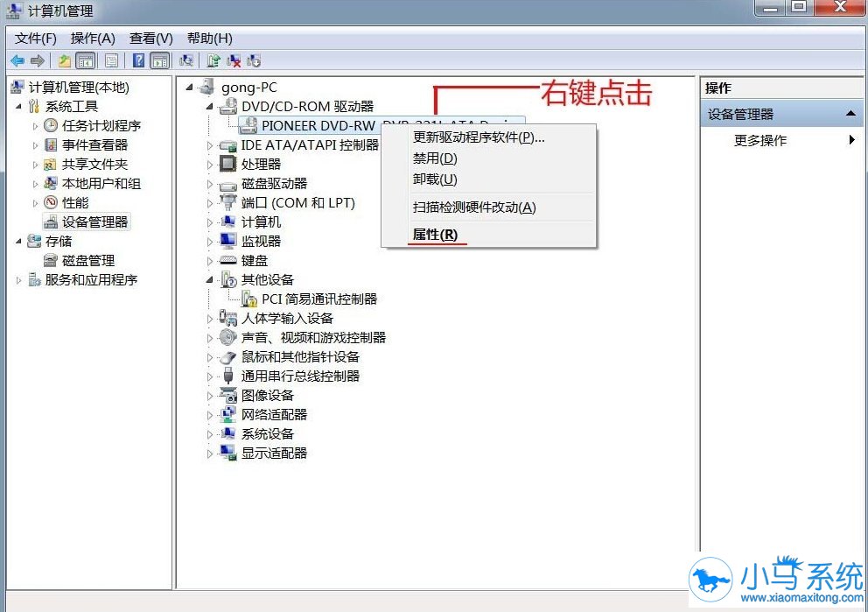Select 性能 icon in left tree

point(51,202)
